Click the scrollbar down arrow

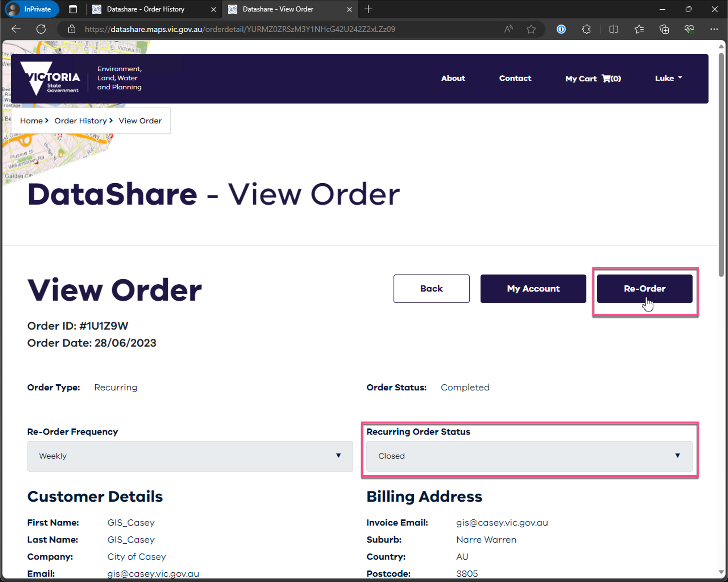(x=721, y=572)
